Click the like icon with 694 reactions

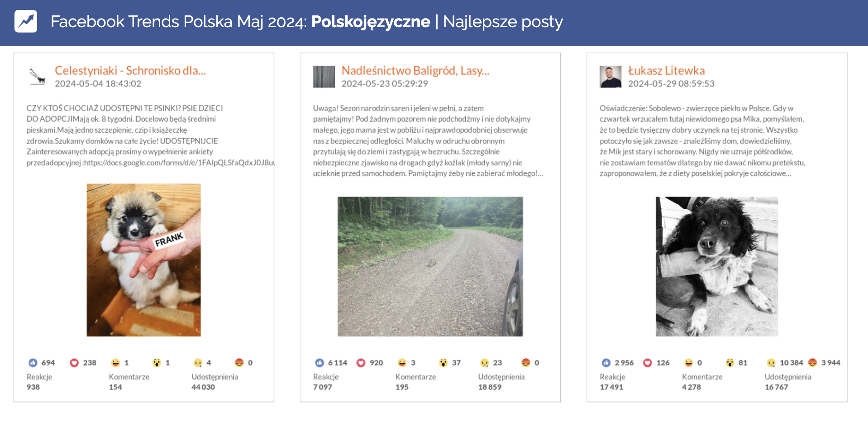pyautogui.click(x=33, y=363)
